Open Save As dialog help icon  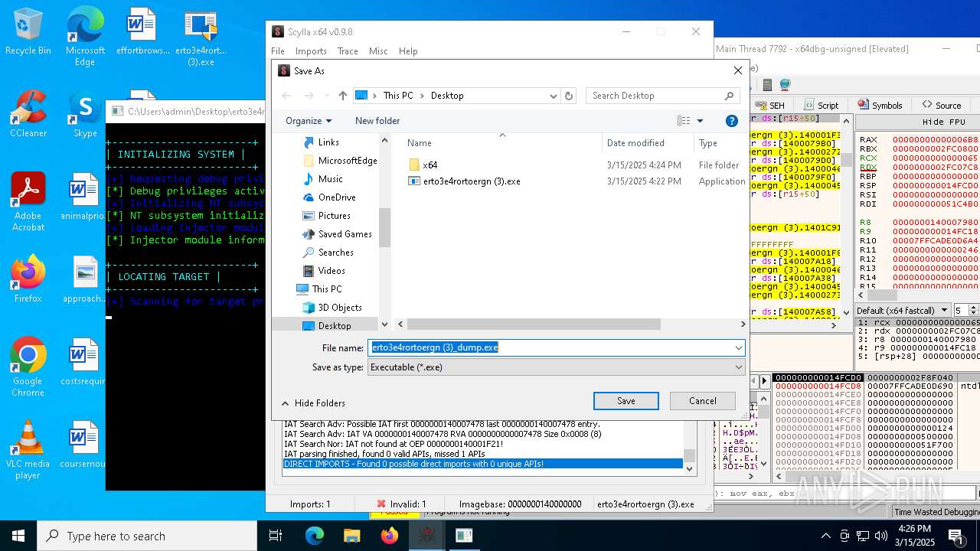(x=732, y=121)
